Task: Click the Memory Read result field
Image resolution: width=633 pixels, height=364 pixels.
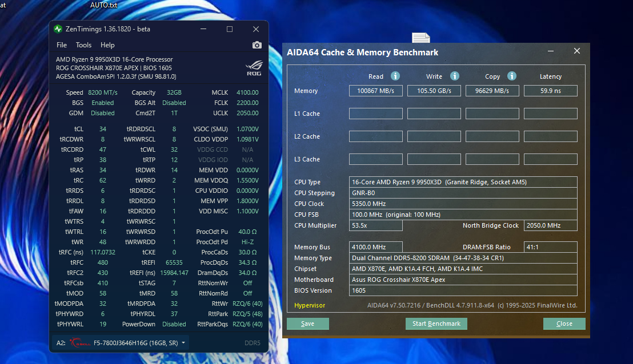Action: [x=376, y=91]
